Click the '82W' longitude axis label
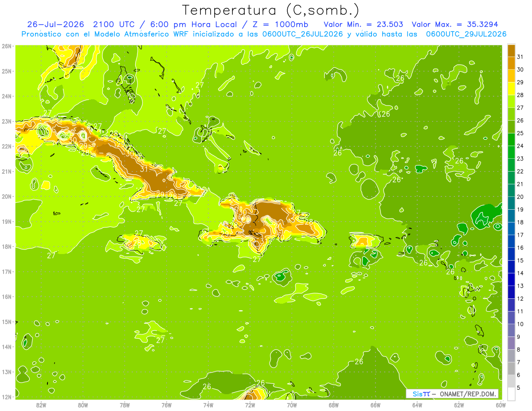Screen dimensions: 532x411 tap(41, 405)
